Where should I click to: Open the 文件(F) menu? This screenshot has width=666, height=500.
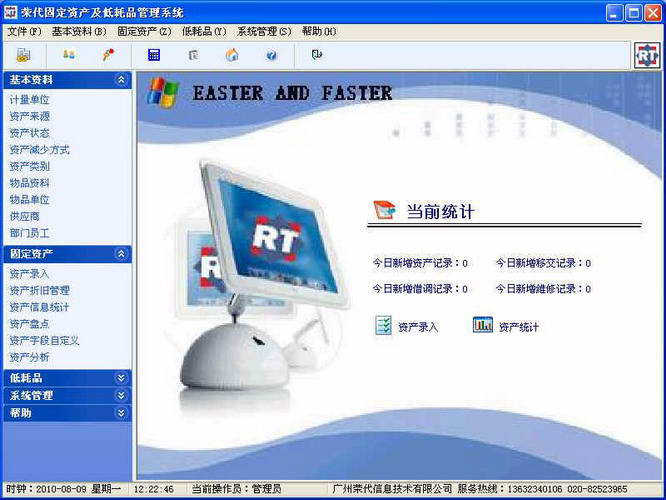pos(24,31)
